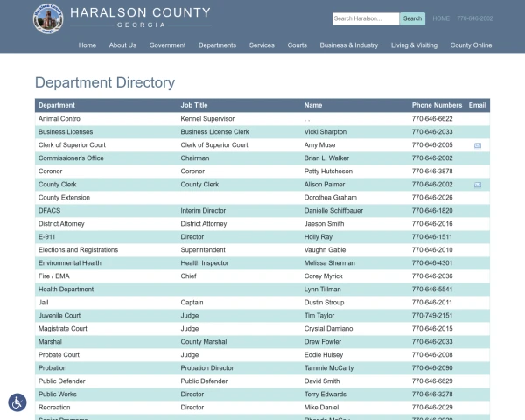The width and height of the screenshot is (525, 420).
Task: Expand the Departments menu
Action: click(217, 45)
